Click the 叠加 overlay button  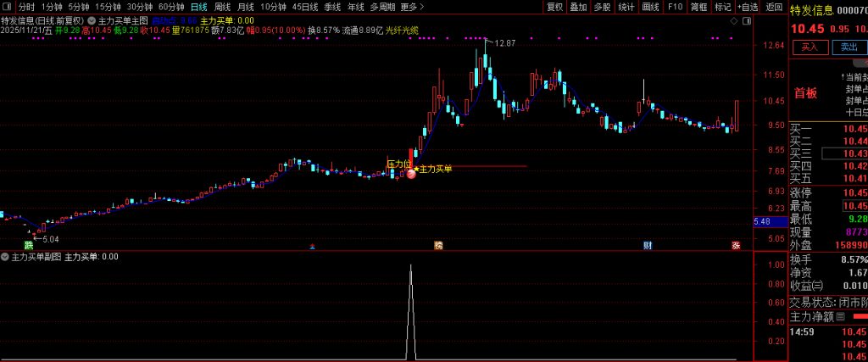pos(578,7)
